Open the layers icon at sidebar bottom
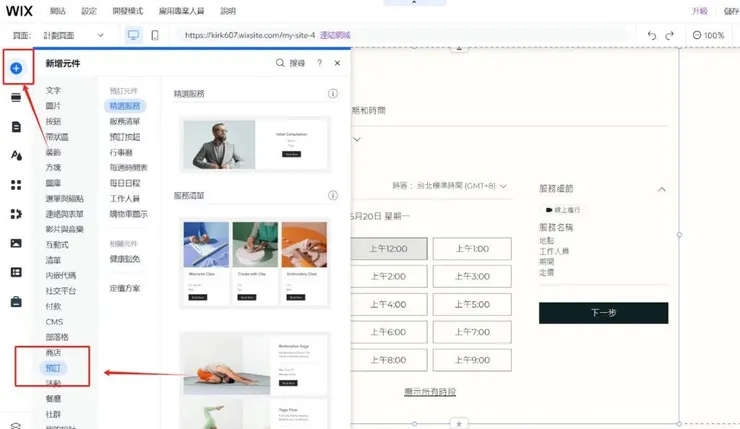740x429 pixels. tap(16, 425)
